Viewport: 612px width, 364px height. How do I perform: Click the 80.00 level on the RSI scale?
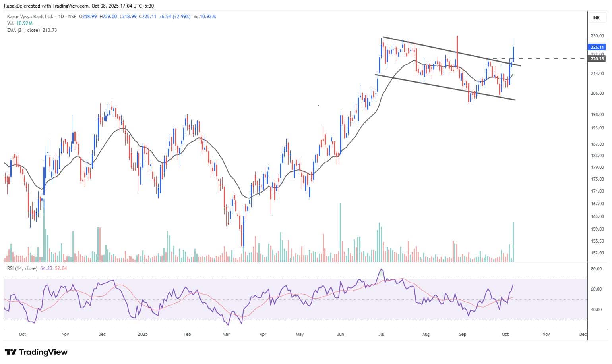tap(596, 269)
